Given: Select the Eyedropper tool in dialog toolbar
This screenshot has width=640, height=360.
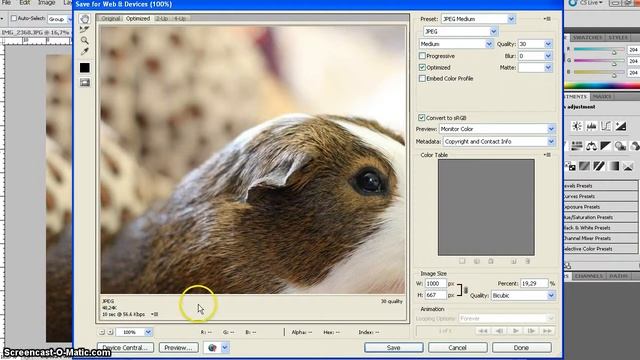Looking at the screenshot, I should 84,51.
